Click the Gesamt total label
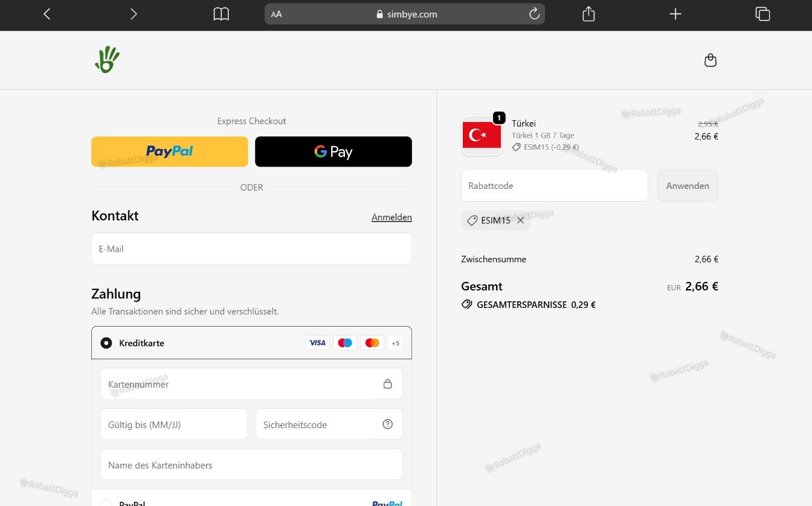The image size is (812, 506). 482,286
